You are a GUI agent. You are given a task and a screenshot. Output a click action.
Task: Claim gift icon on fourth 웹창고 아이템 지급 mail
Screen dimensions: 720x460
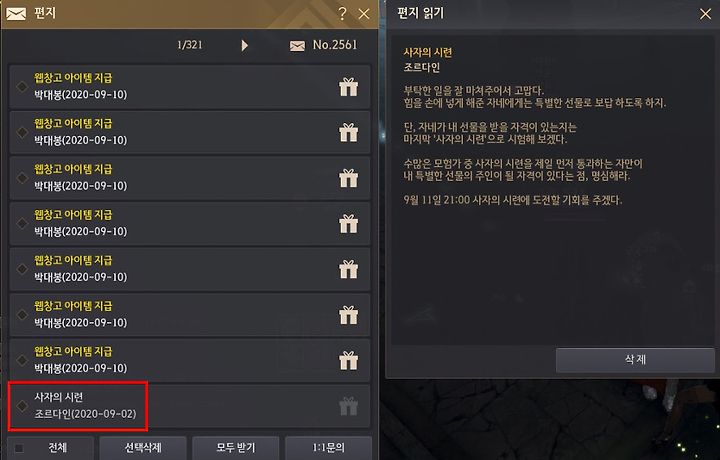point(349,224)
